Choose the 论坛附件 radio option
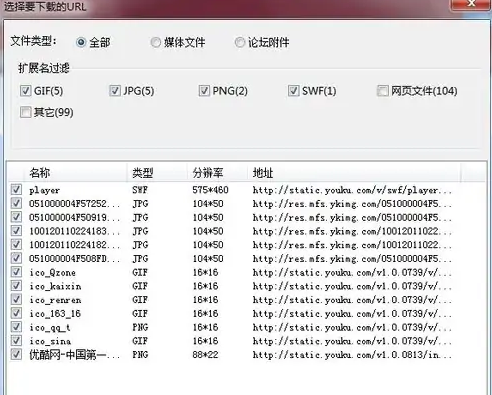 (x=239, y=42)
